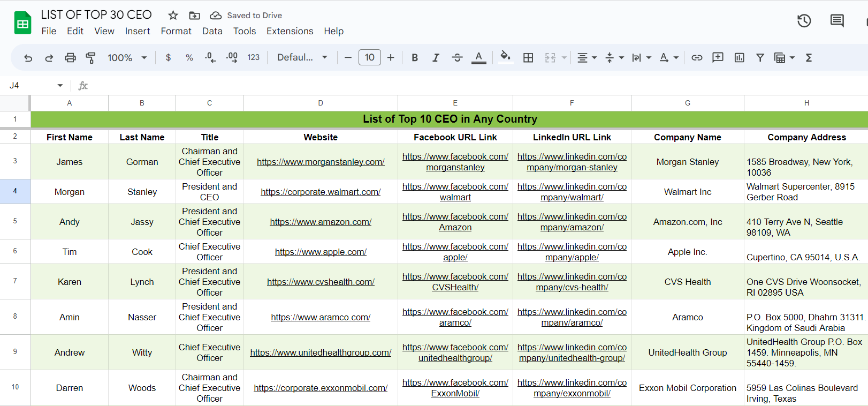Open the Help menu

pyautogui.click(x=334, y=31)
